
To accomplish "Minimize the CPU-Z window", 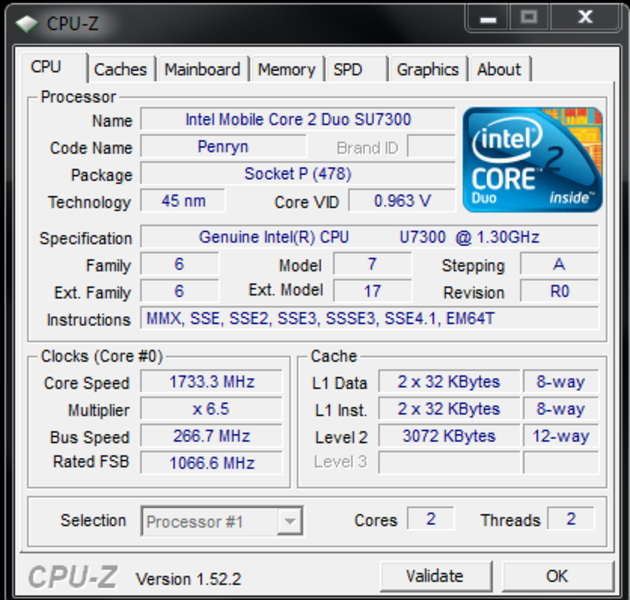I will point(487,18).
